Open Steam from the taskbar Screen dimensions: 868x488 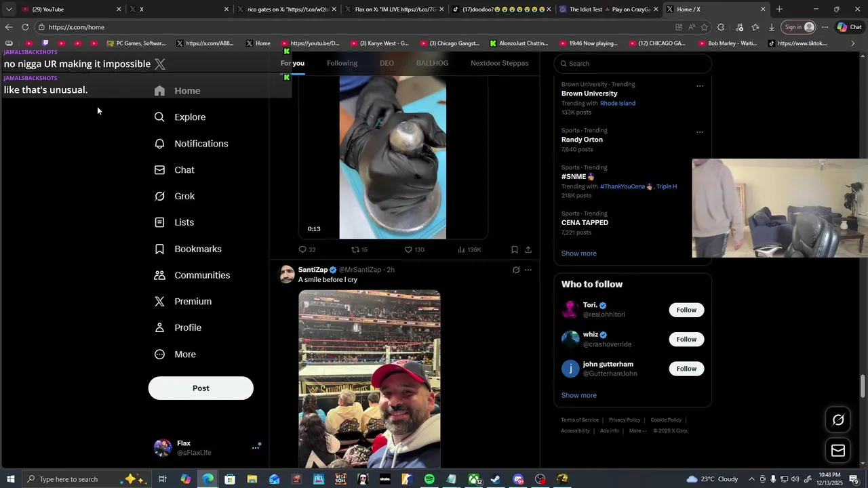(496, 479)
